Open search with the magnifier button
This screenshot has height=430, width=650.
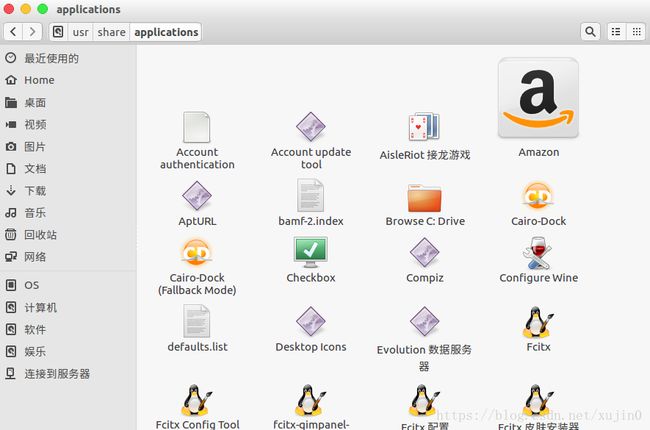click(590, 32)
